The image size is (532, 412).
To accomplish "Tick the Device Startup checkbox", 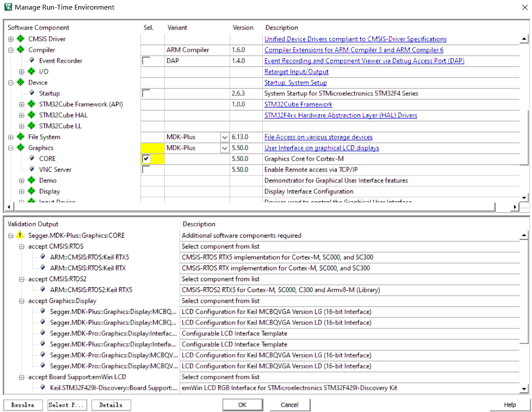I will point(146,94).
